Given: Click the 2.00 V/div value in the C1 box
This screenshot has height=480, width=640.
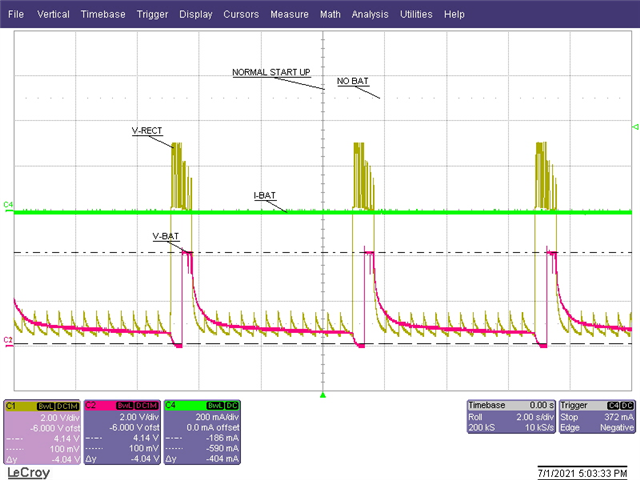Looking at the screenshot, I should coord(60,418).
